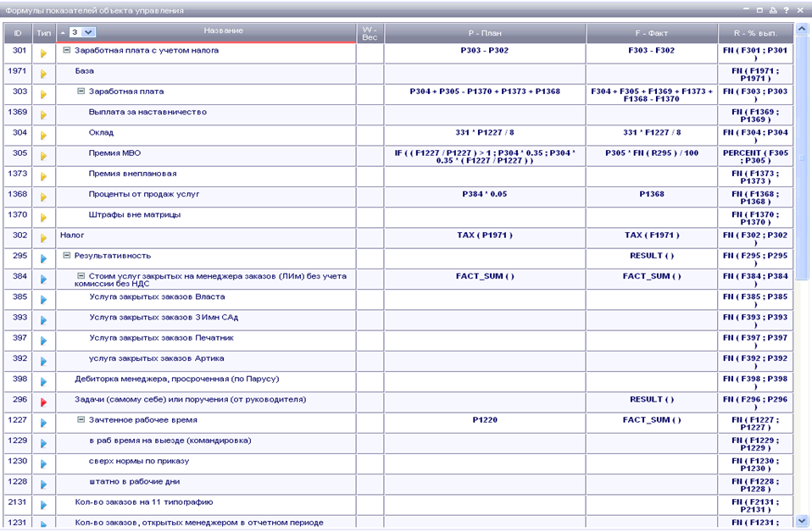Click the vertical scrollbar thumb
This screenshot has height=532, width=812.
click(802, 158)
